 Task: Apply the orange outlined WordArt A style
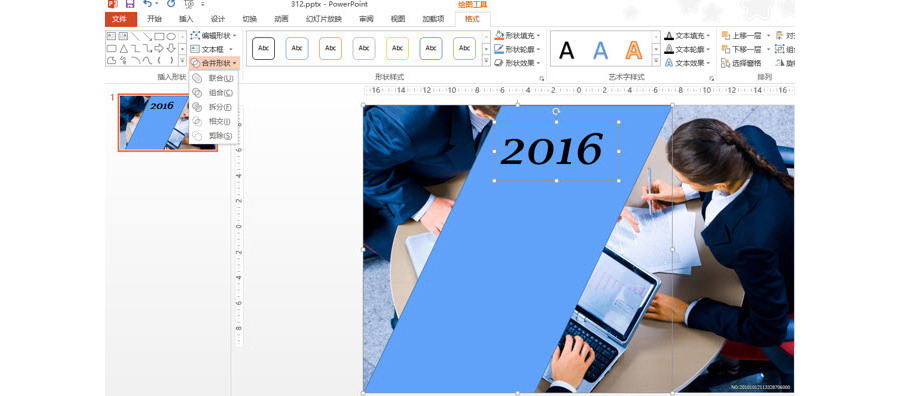(x=634, y=50)
